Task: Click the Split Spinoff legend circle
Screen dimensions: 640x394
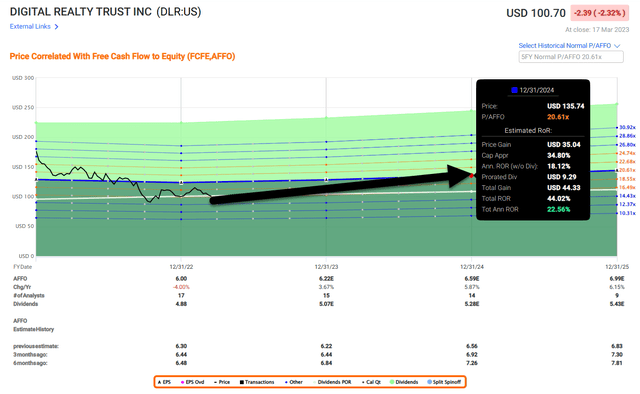Action: tap(429, 382)
